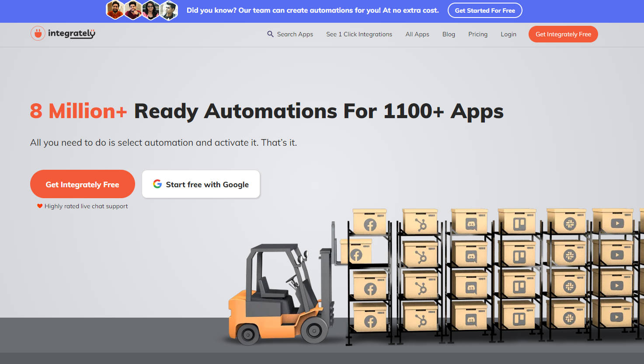The width and height of the screenshot is (644, 364).
Task: Select the topmost Discord box on the shelf
Action: (470, 222)
